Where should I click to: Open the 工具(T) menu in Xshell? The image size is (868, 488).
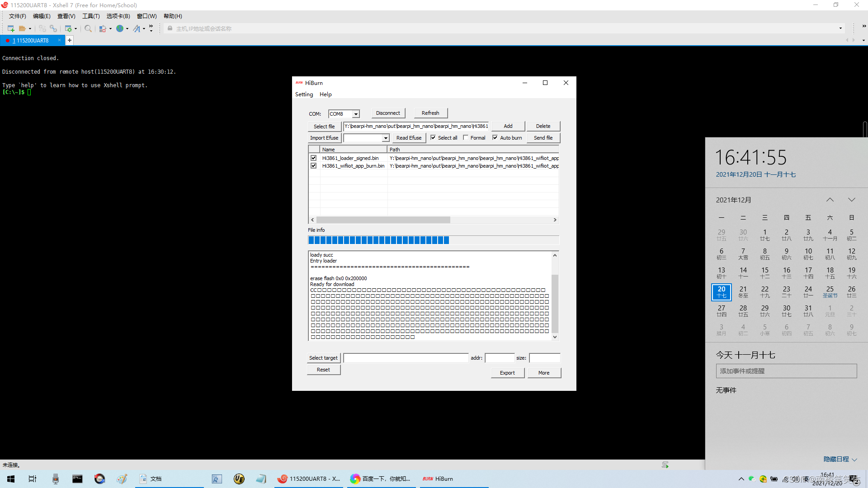[90, 16]
